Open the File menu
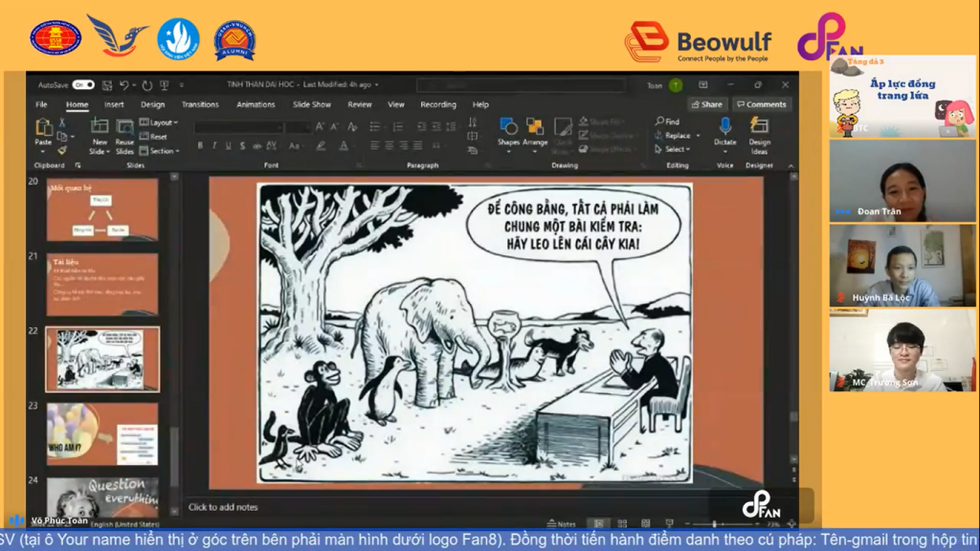This screenshot has height=551, width=980. (x=41, y=104)
